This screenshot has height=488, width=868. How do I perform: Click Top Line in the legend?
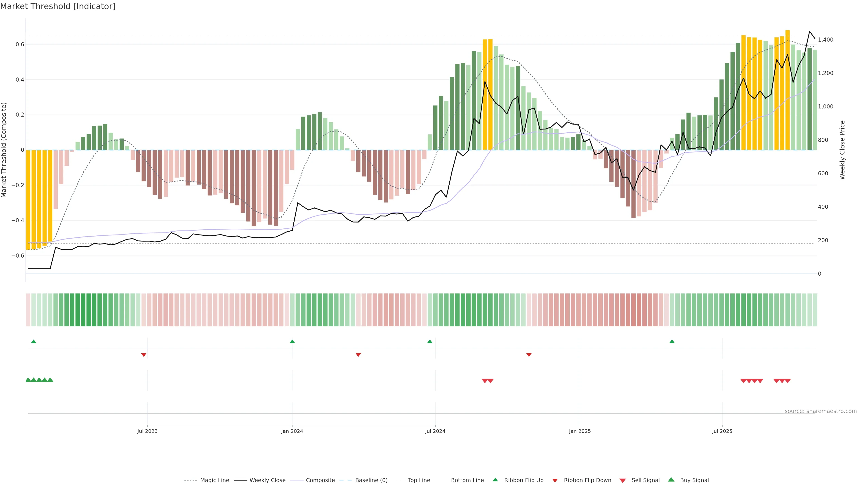click(419, 480)
